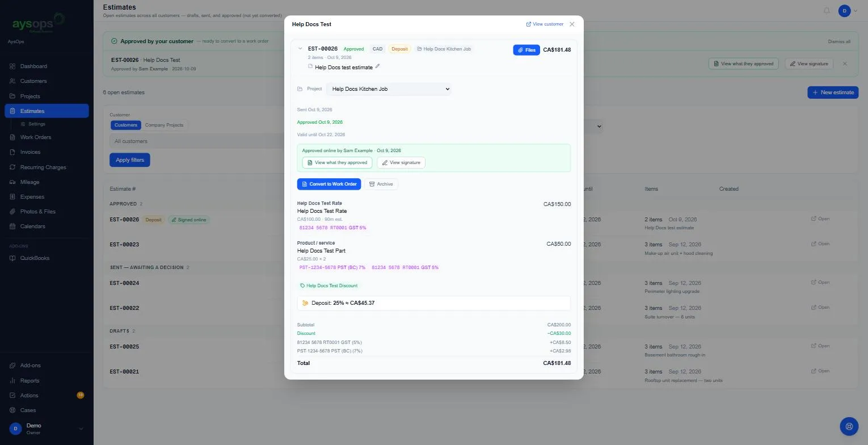Open the EST-00022 row Open link

coord(820,308)
